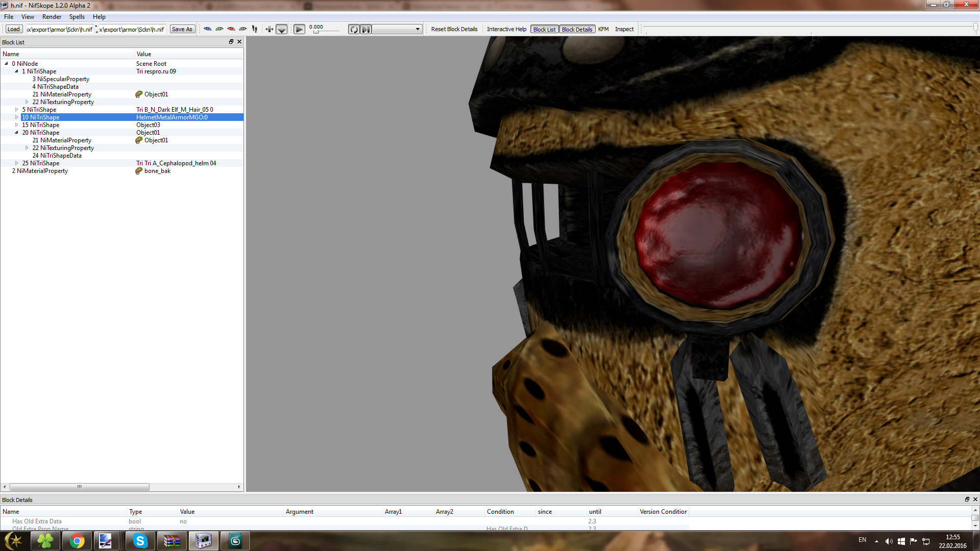The height and width of the screenshot is (551, 980).
Task: Open the clover app in taskbar
Action: tap(45, 541)
